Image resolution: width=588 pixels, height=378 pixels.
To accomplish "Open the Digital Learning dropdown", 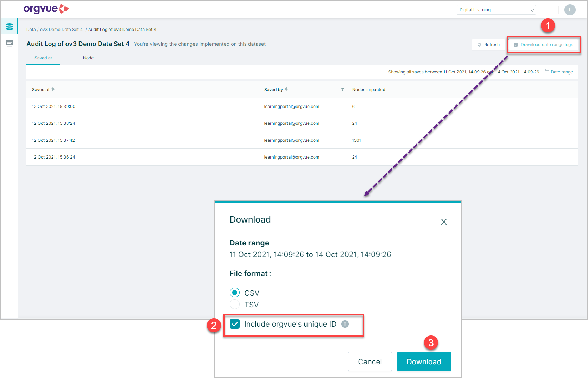I will [x=496, y=10].
